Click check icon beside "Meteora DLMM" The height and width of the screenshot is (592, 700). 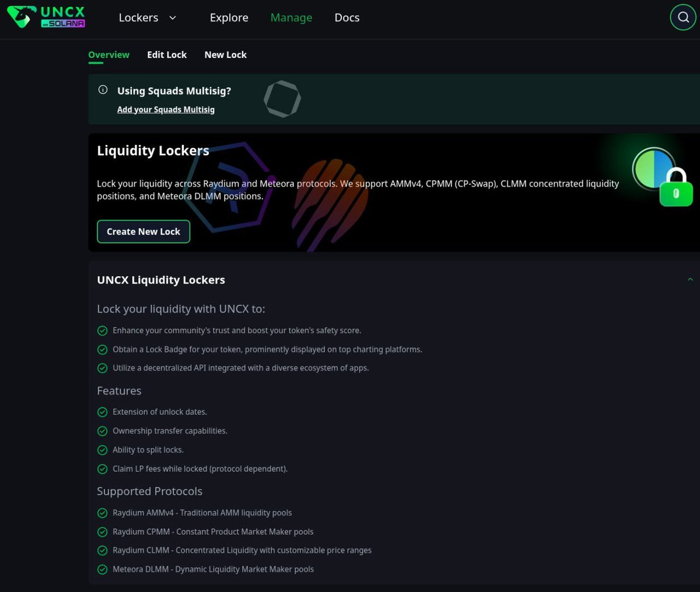[x=102, y=569]
